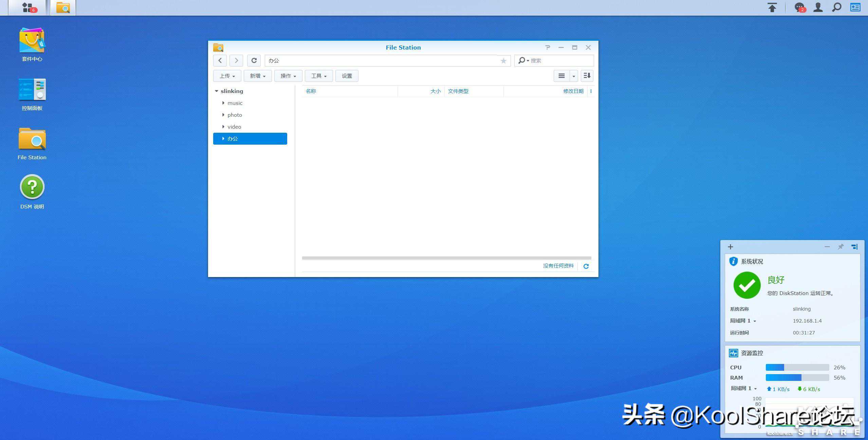Expand the music folder tree arrow

(x=223, y=103)
